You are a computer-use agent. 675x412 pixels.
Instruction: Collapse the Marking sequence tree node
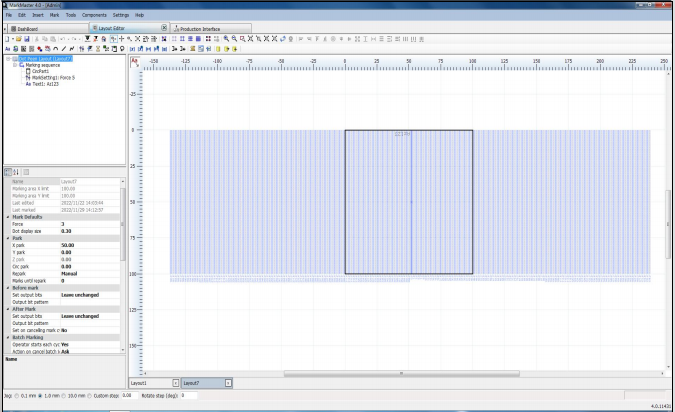pos(15,65)
